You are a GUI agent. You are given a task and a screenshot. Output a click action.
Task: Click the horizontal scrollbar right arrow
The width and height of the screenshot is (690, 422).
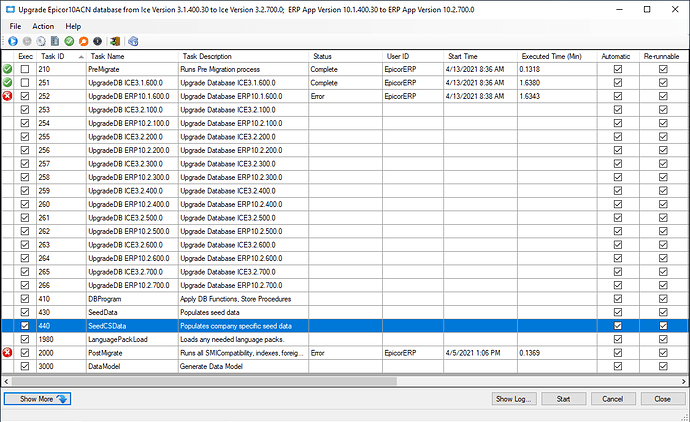click(684, 381)
